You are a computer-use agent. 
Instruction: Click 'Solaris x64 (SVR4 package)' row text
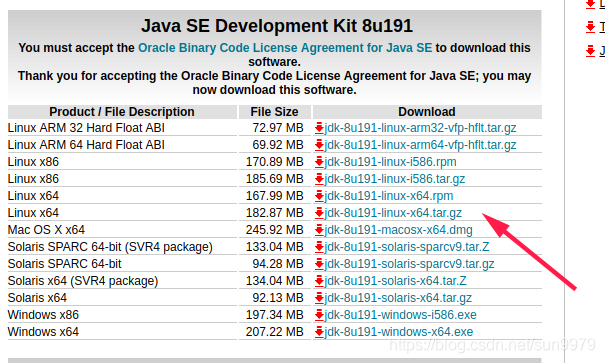pos(83,280)
